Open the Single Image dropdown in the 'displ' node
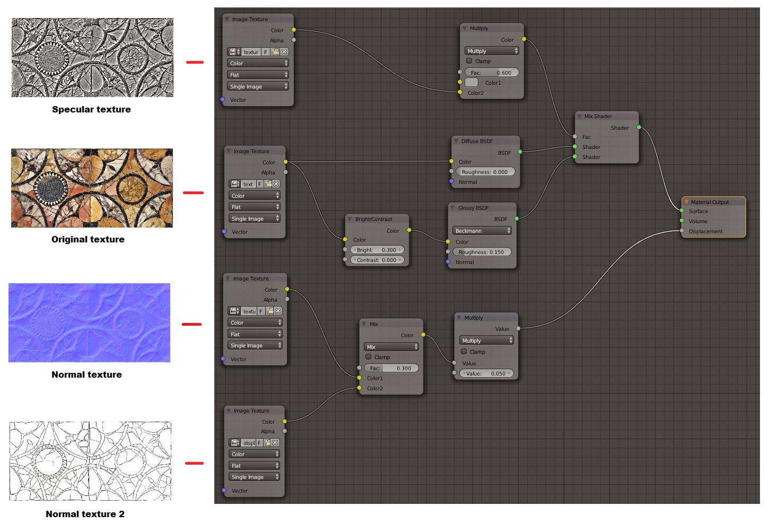This screenshot has height=532, width=769. pyautogui.click(x=255, y=477)
